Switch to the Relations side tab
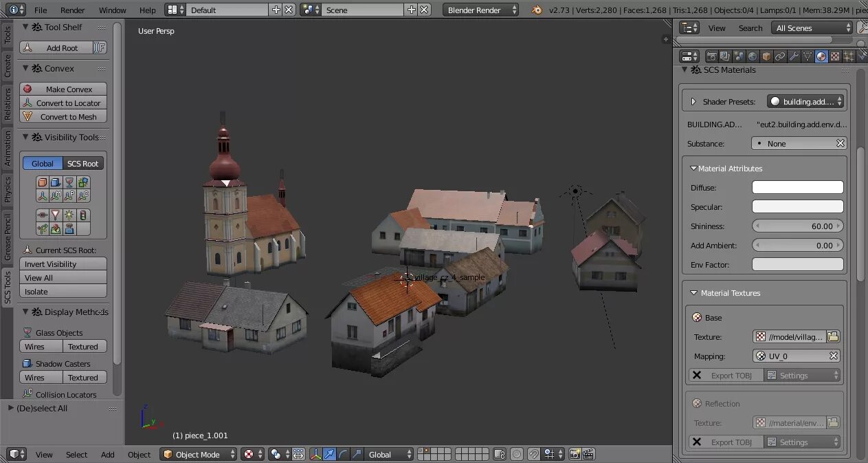Viewport: 868px width, 463px height. tap(8, 104)
